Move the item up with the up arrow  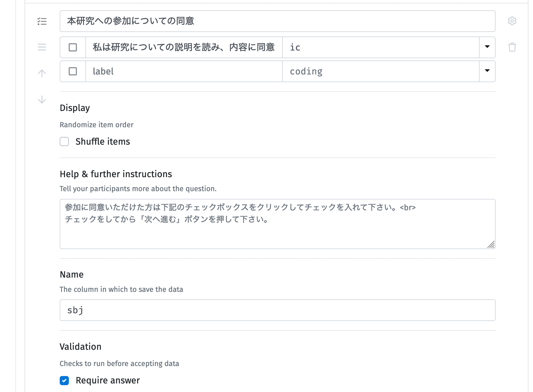[42, 73]
